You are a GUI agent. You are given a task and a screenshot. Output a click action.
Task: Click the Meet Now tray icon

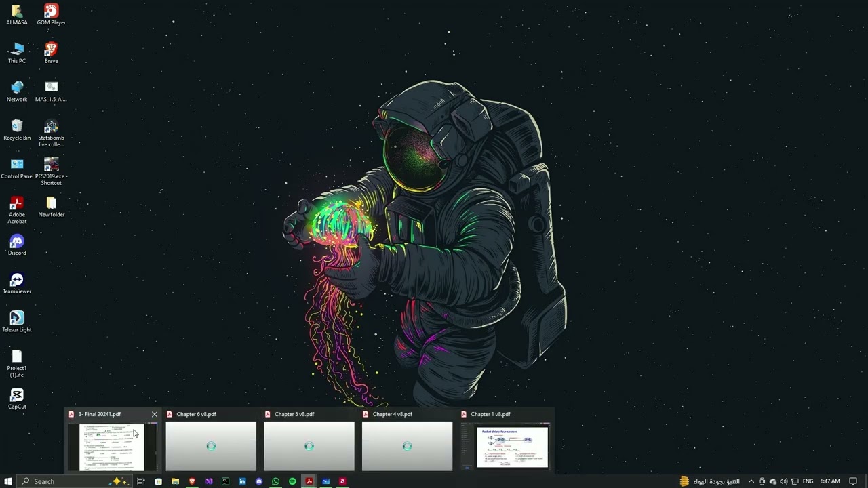(x=762, y=481)
